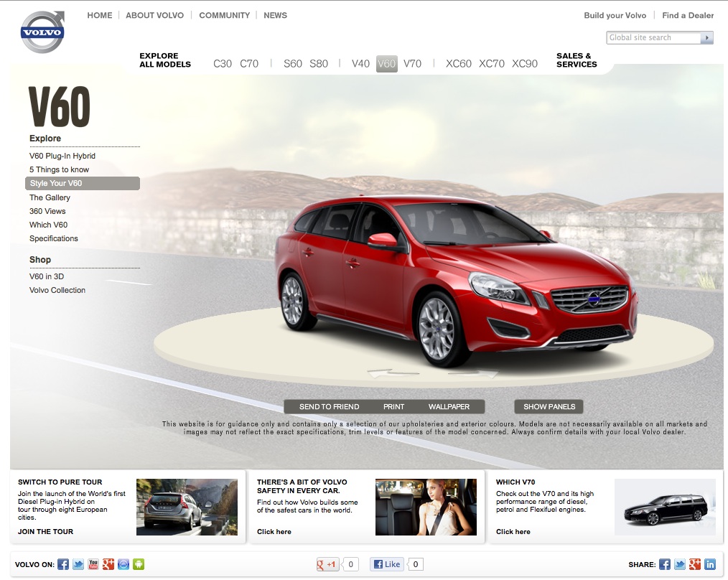Click the WALLPAPER button
Image resolution: width=728 pixels, height=580 pixels.
pos(449,407)
